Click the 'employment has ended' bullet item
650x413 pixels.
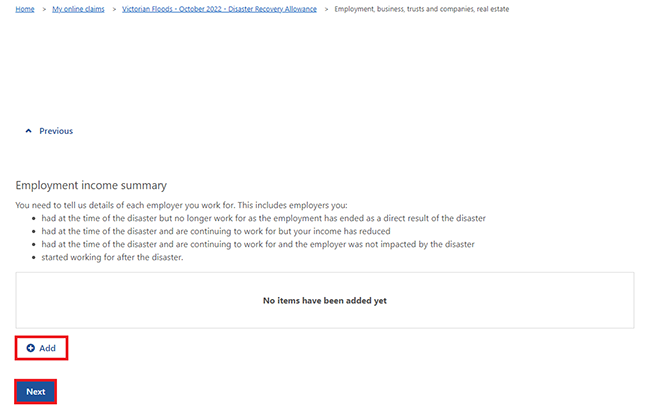(263, 218)
